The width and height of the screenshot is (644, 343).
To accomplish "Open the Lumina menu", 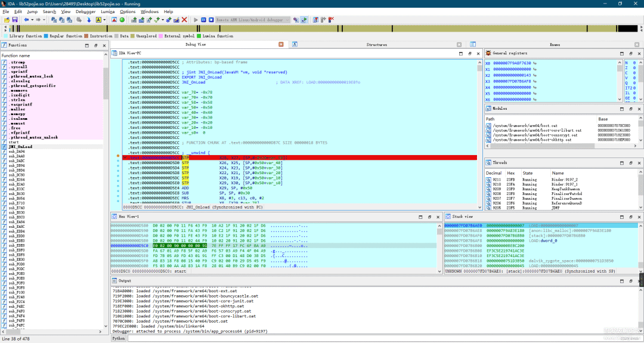I will tap(107, 11).
